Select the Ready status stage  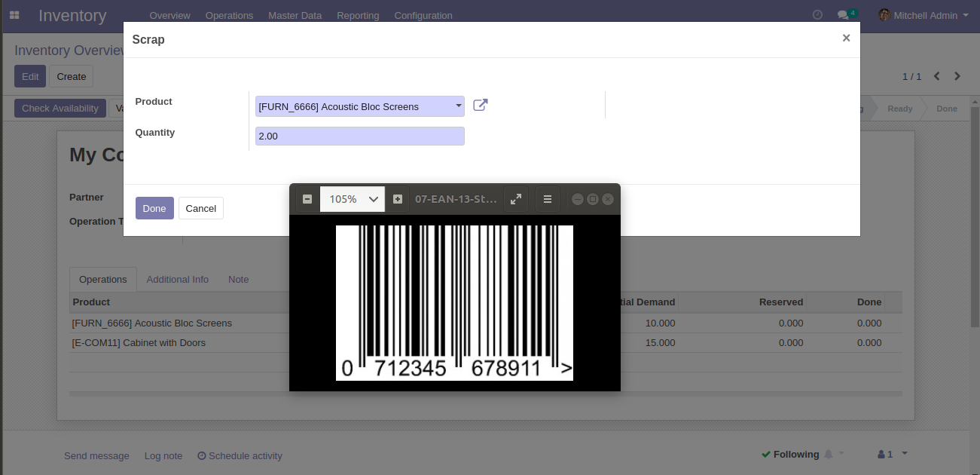coord(899,109)
